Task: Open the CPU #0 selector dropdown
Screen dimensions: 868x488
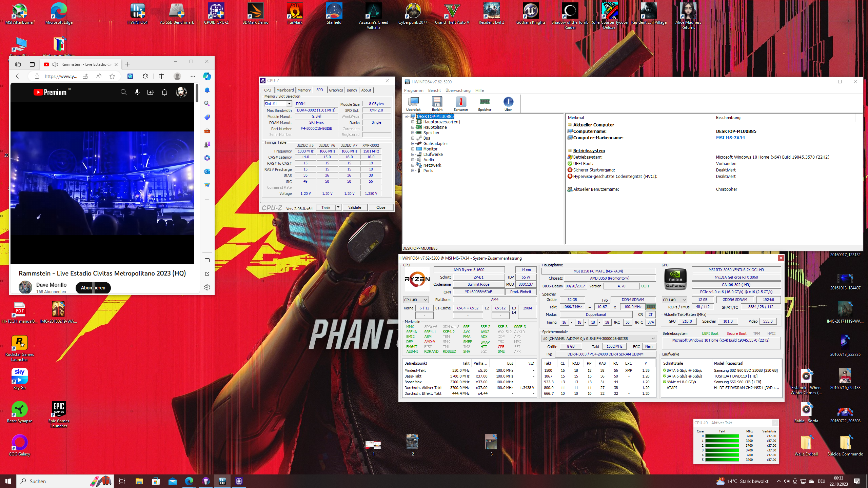Action: pos(415,300)
